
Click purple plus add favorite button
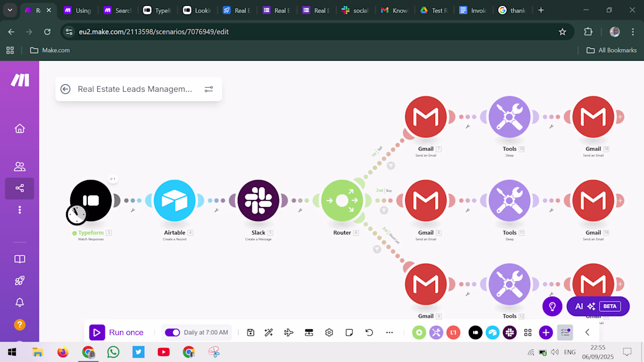(x=546, y=332)
